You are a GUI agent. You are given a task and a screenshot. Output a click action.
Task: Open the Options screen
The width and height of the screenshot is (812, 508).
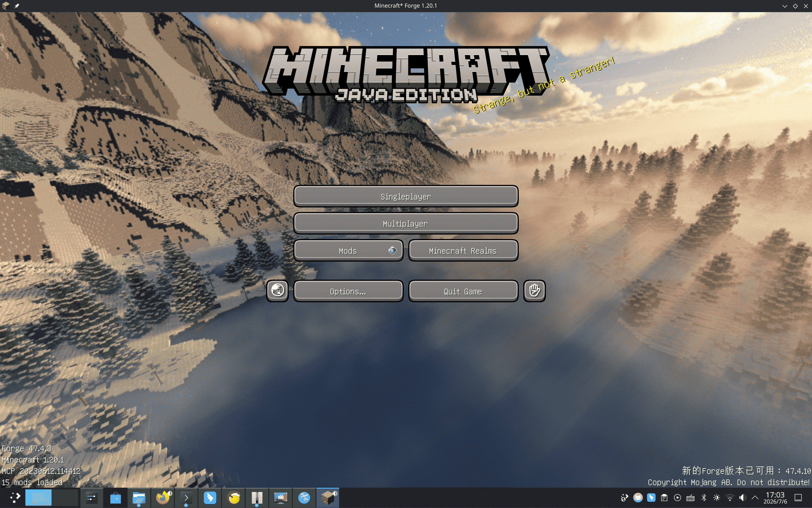348,291
